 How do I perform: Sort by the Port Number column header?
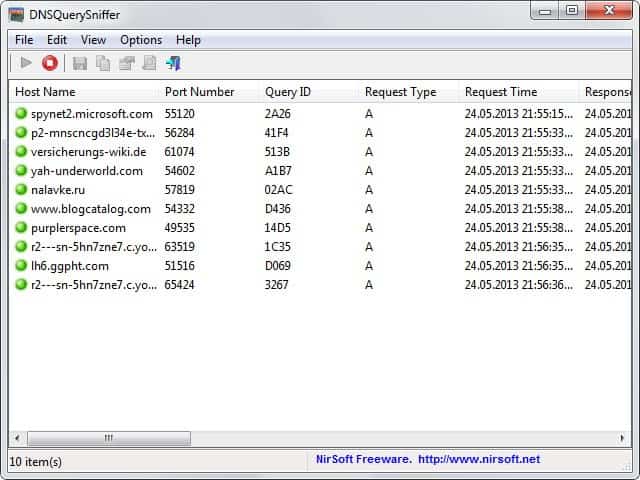tap(209, 92)
